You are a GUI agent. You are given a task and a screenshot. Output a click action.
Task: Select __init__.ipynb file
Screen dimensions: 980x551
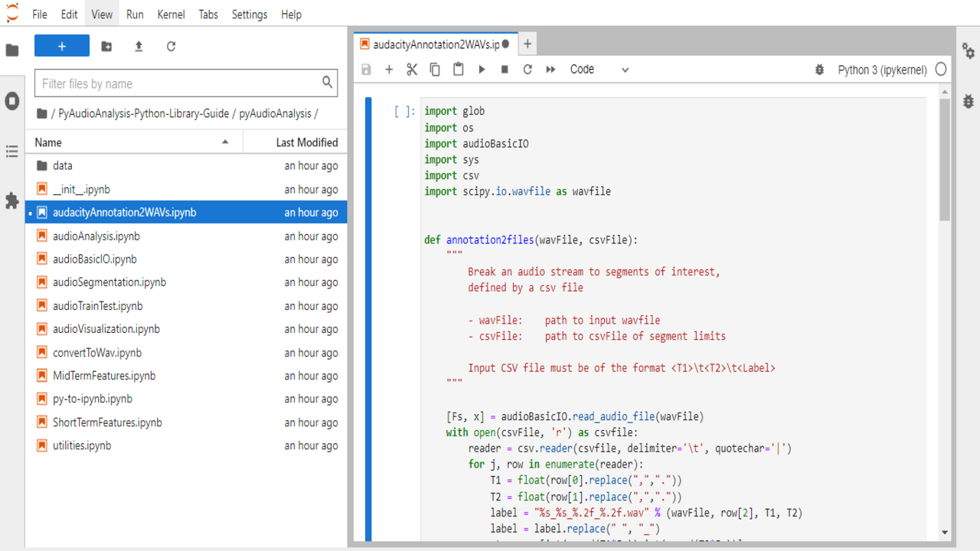point(186,189)
